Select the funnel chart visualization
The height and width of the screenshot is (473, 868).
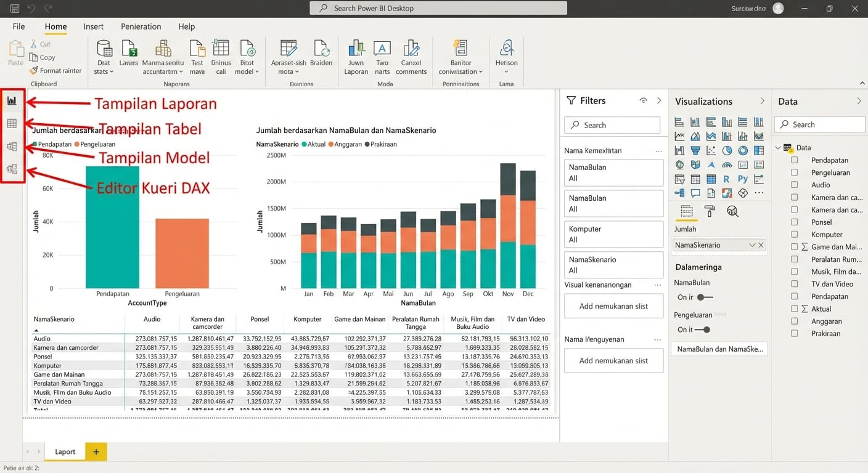coord(695,150)
